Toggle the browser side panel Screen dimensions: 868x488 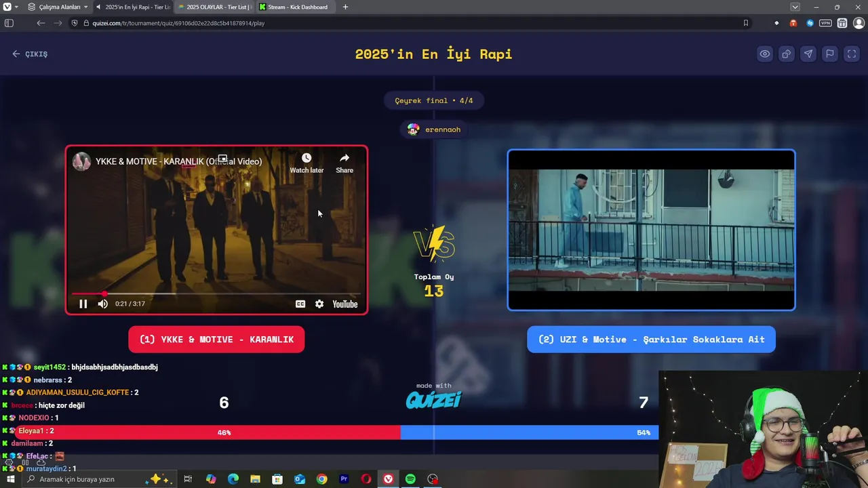(x=9, y=23)
